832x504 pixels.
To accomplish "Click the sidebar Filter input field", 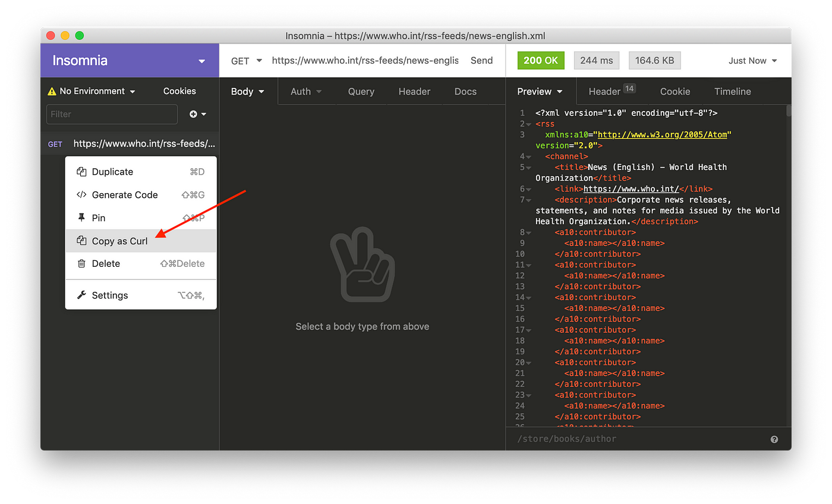I will point(112,114).
